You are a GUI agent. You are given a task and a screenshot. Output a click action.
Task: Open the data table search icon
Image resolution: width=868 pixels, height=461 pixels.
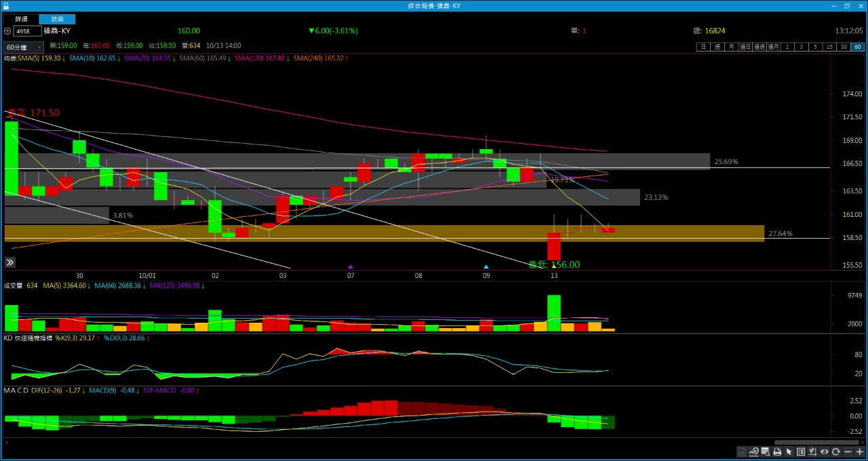[766, 452]
